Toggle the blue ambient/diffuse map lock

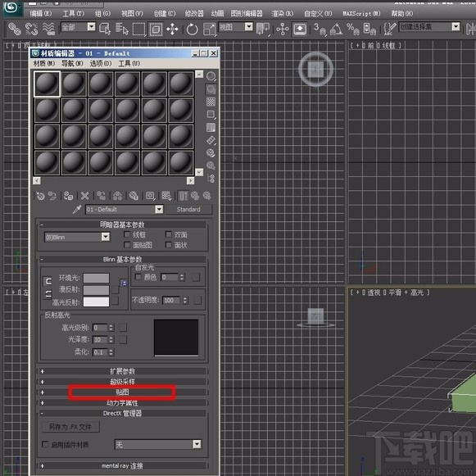tap(124, 283)
